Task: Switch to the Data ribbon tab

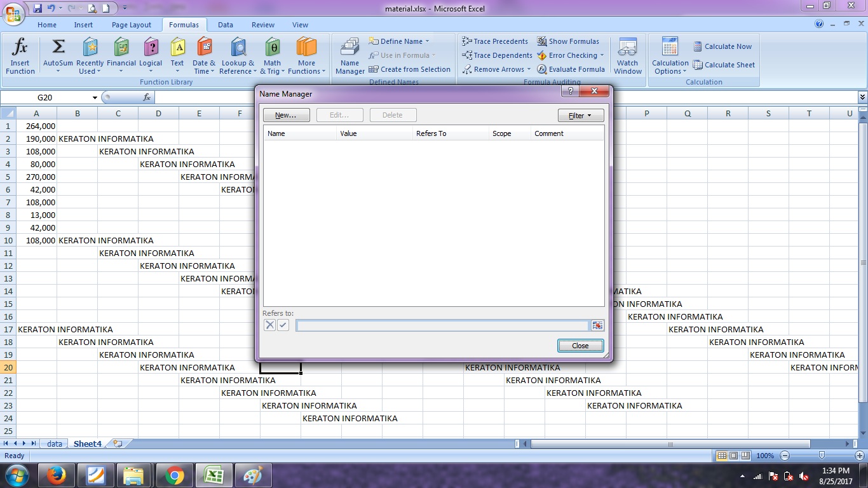Action: tap(226, 25)
